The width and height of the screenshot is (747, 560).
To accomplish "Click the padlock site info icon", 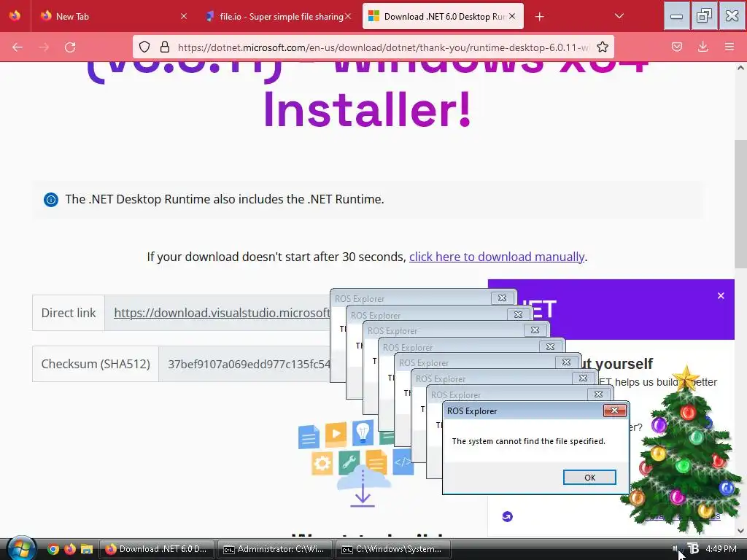I will point(165,47).
